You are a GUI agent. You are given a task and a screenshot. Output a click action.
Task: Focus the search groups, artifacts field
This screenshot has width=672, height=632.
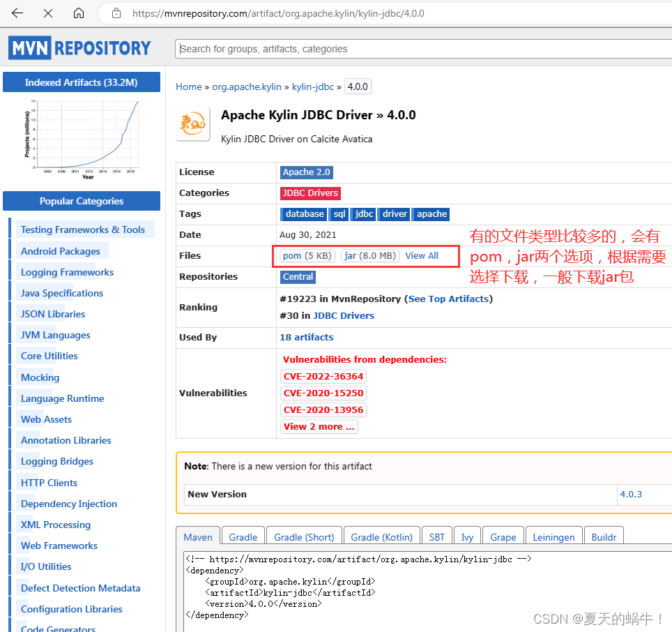pyautogui.click(x=423, y=49)
